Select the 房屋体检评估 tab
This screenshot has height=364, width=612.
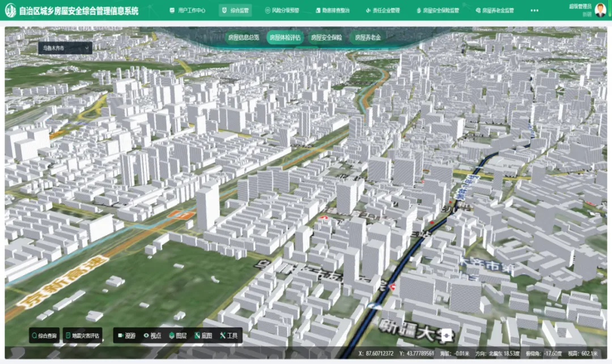[x=284, y=38]
